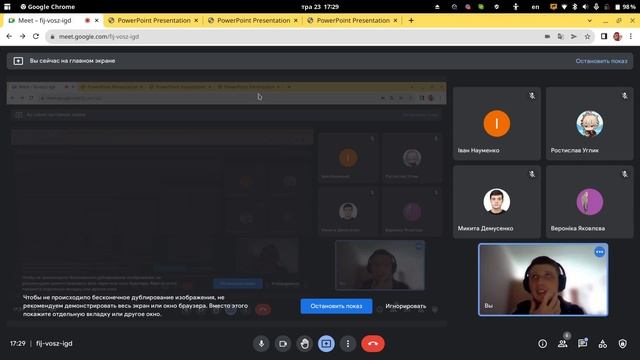
Task: Click Игнорировать button
Action: [x=406, y=306]
